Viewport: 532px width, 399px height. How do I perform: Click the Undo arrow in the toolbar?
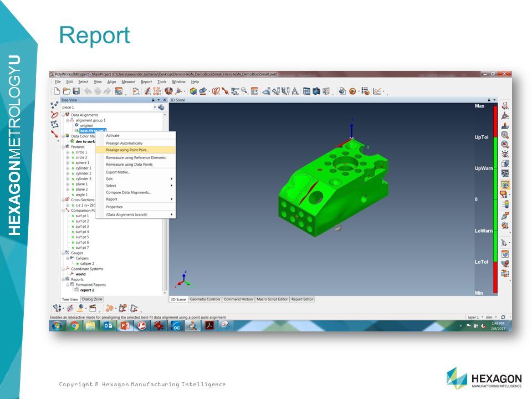pyautogui.click(x=88, y=91)
